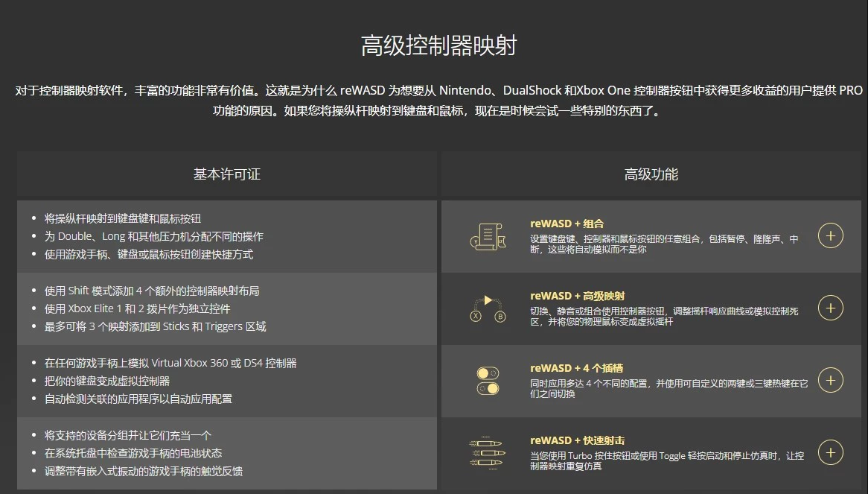Screen dimensions: 868x494
Task: Click the 高级映射 description starting 切换、静音
Action: 664,316
